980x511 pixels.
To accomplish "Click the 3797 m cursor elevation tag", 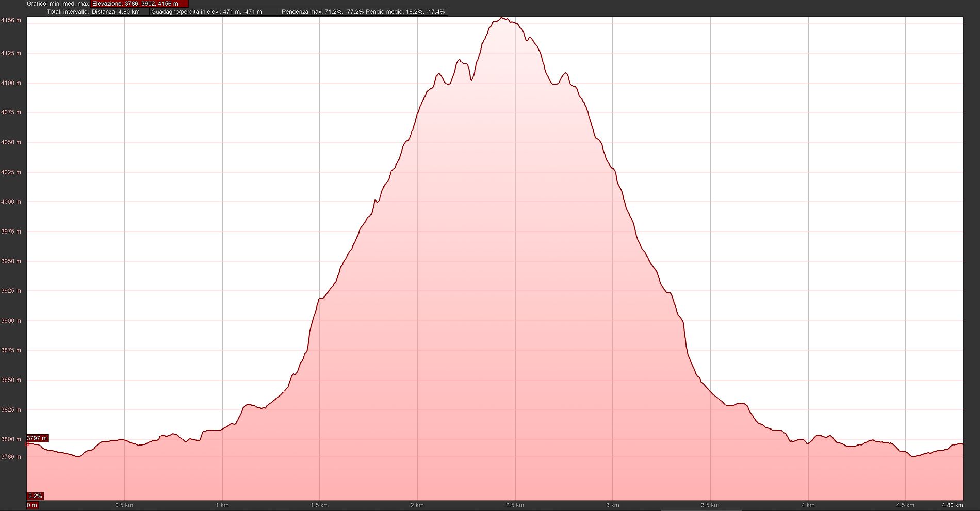I will click(x=37, y=438).
